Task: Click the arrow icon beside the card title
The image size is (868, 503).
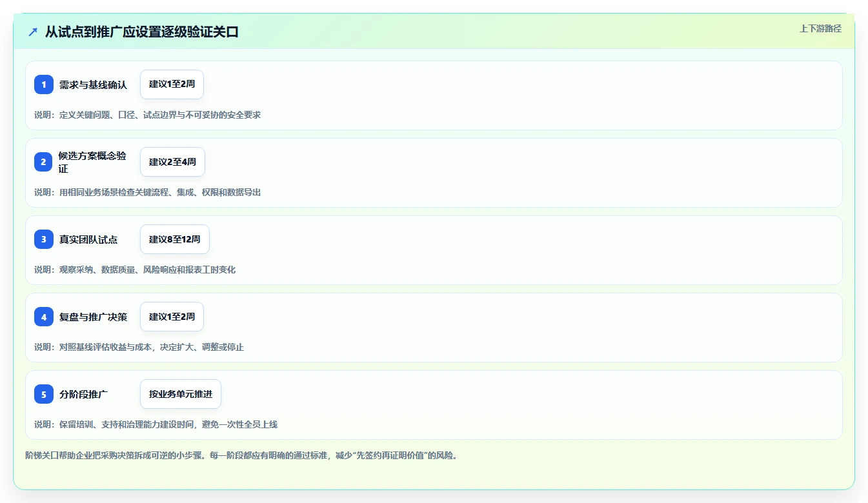Action: point(33,32)
